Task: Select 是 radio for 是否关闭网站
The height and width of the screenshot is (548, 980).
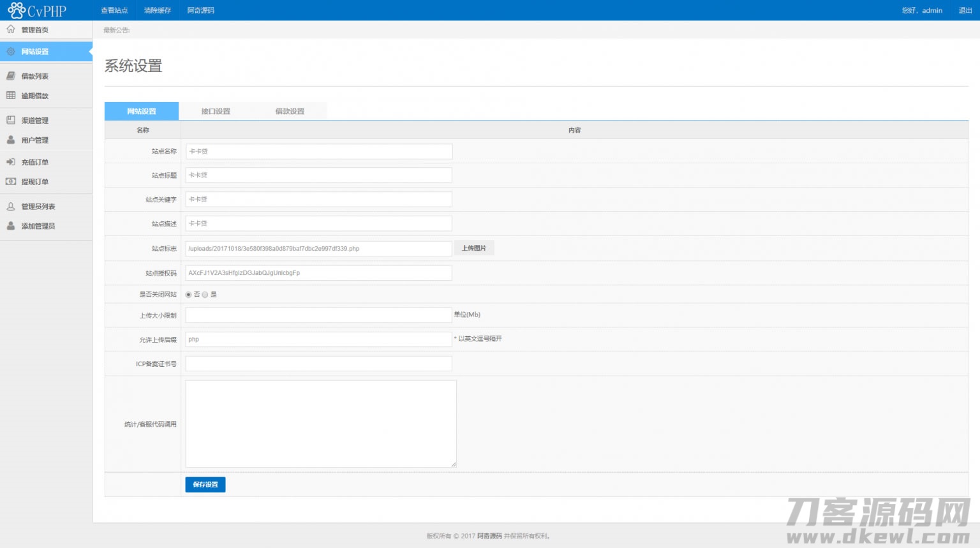Action: (x=205, y=295)
